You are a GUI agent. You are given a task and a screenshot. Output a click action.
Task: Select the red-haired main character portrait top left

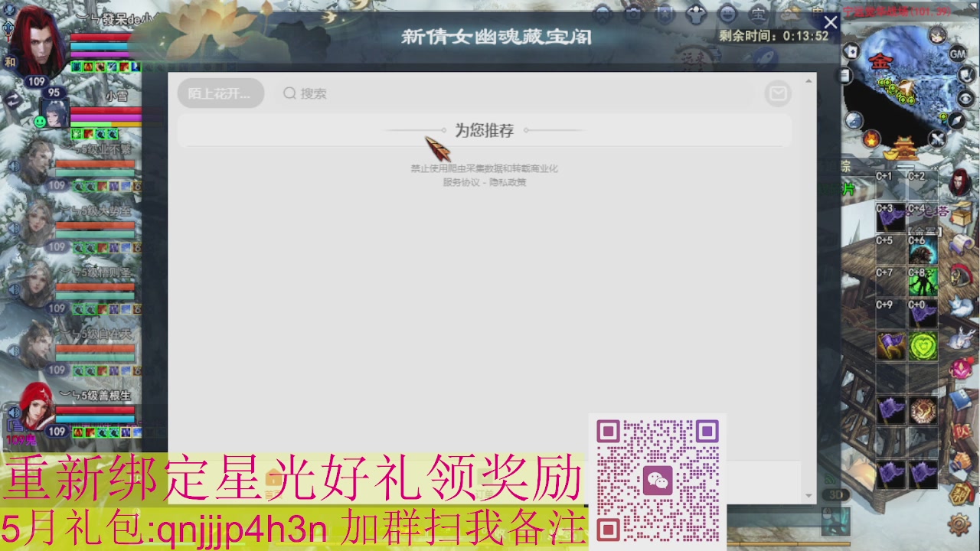pos(38,40)
